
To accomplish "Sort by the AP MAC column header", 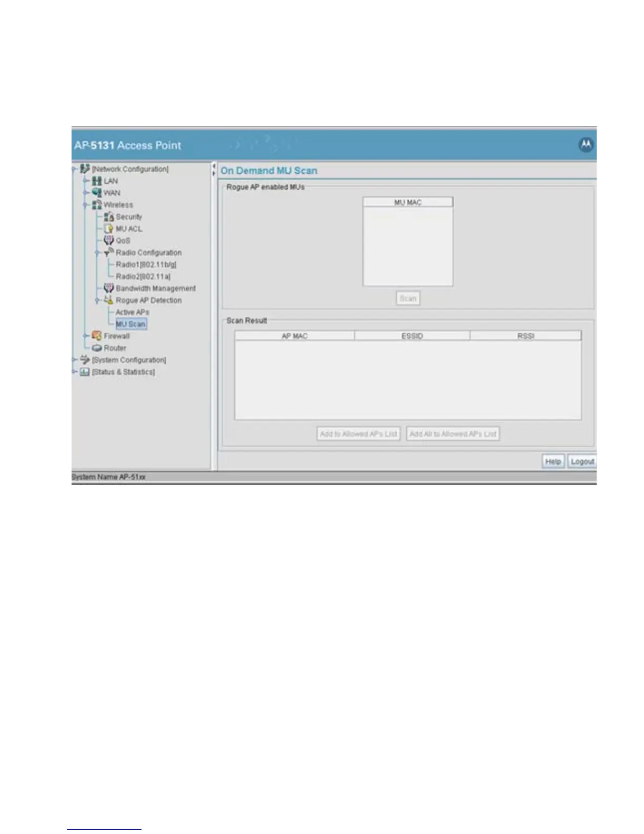I will pos(295,336).
